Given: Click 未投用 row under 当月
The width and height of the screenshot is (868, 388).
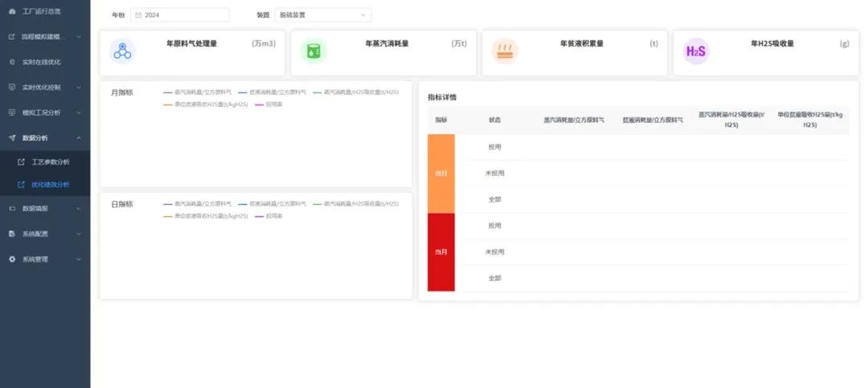Looking at the screenshot, I should pyautogui.click(x=656, y=252).
